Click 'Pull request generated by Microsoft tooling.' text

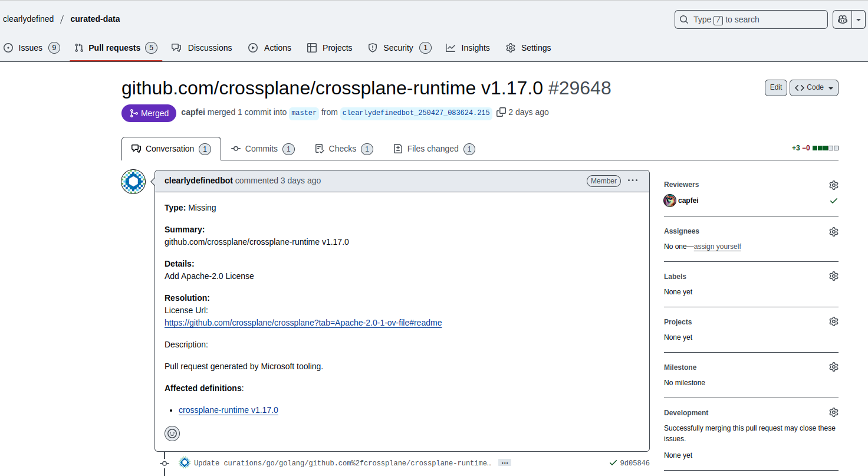tap(244, 366)
